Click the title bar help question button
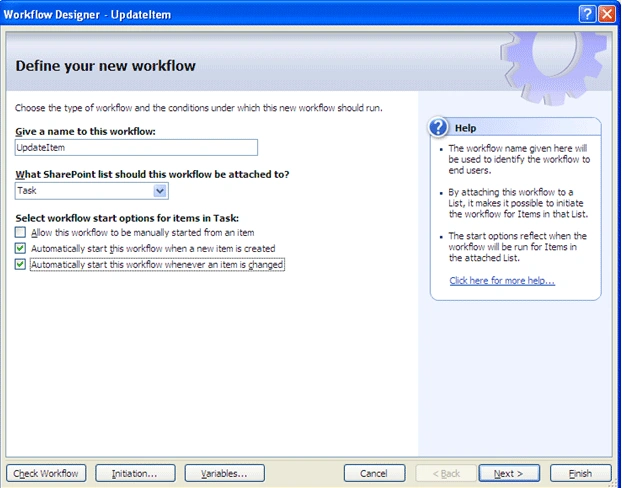The image size is (622, 488). [x=587, y=14]
